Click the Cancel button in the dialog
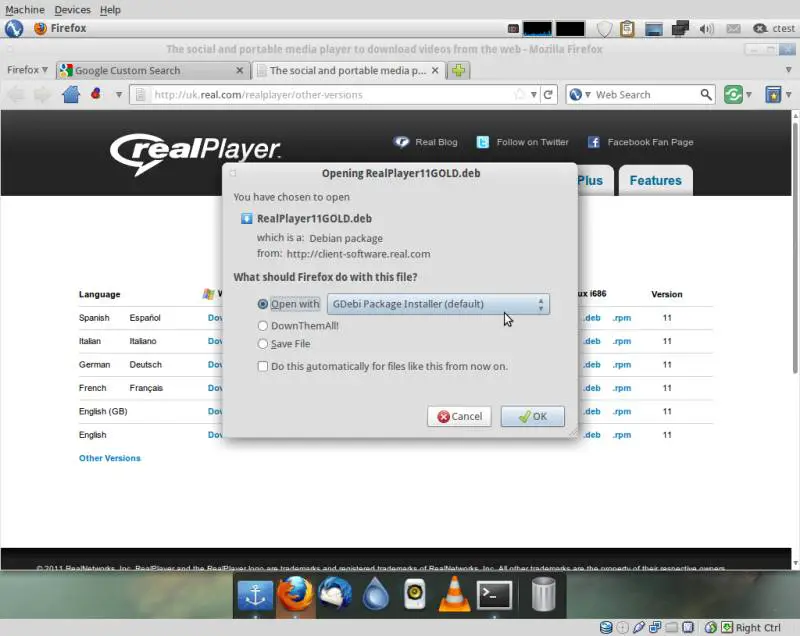The height and width of the screenshot is (636, 800). (459, 416)
